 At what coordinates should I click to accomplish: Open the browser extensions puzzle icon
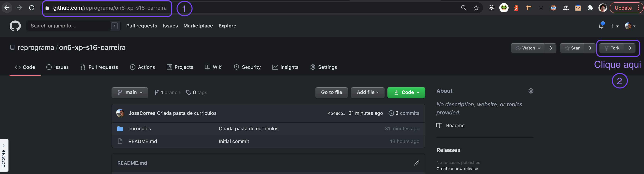pyautogui.click(x=590, y=8)
